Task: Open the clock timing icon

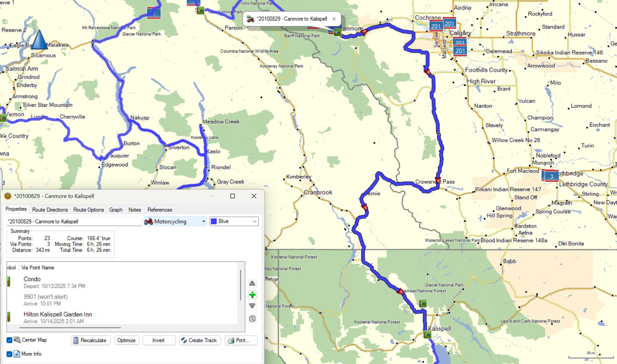Action: [252, 319]
